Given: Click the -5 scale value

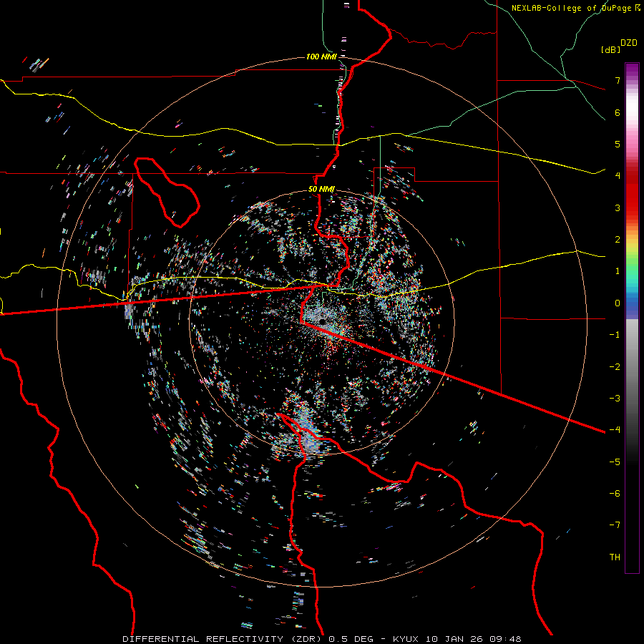Looking at the screenshot, I should (615, 462).
